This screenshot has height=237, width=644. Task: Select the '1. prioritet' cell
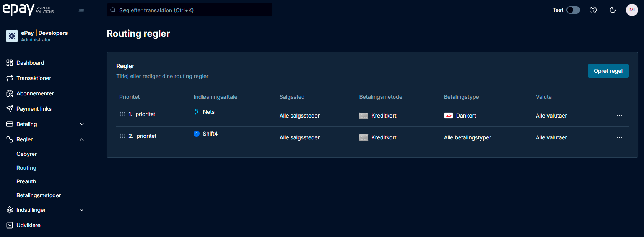click(142, 114)
